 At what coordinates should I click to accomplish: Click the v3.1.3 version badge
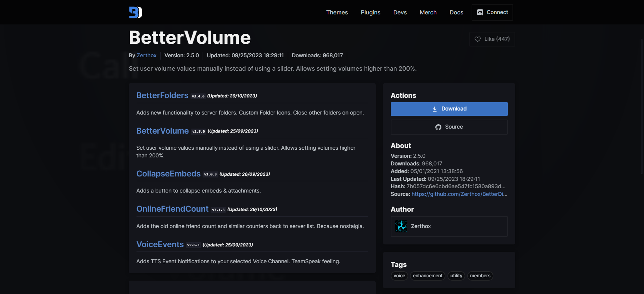pyautogui.click(x=218, y=210)
